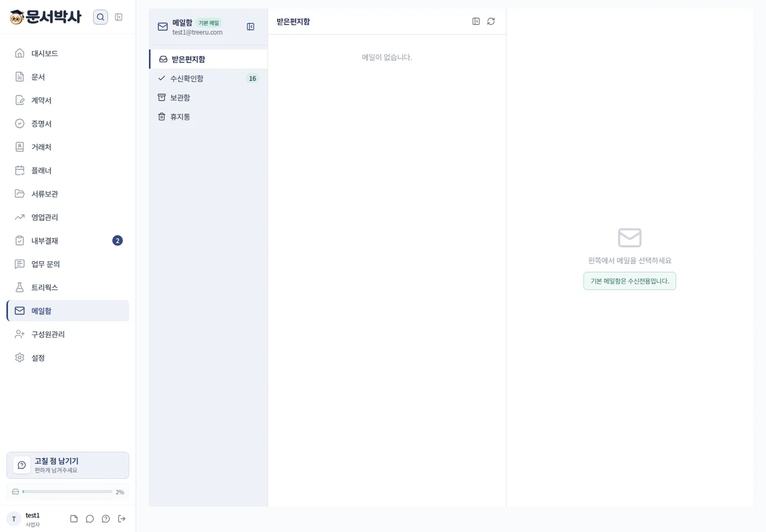Viewport: 766px width, 532px height.
Task: Click the 기본 메일함은 수신전용입니다. notice
Action: (x=630, y=281)
